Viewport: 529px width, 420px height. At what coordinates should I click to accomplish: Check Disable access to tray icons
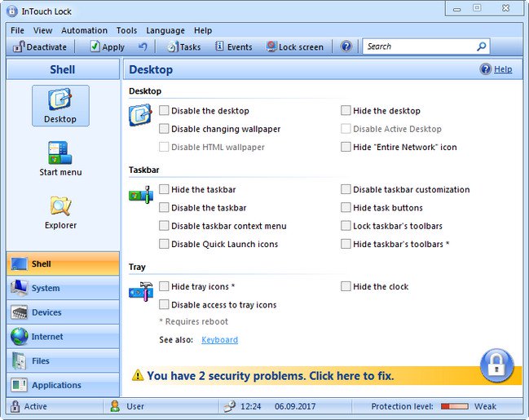click(164, 304)
